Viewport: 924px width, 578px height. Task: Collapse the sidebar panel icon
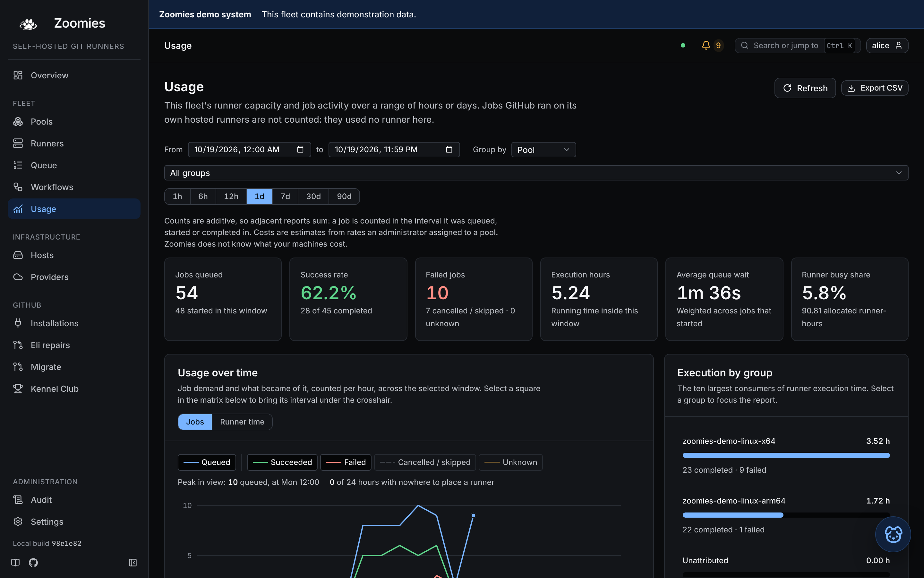click(133, 562)
